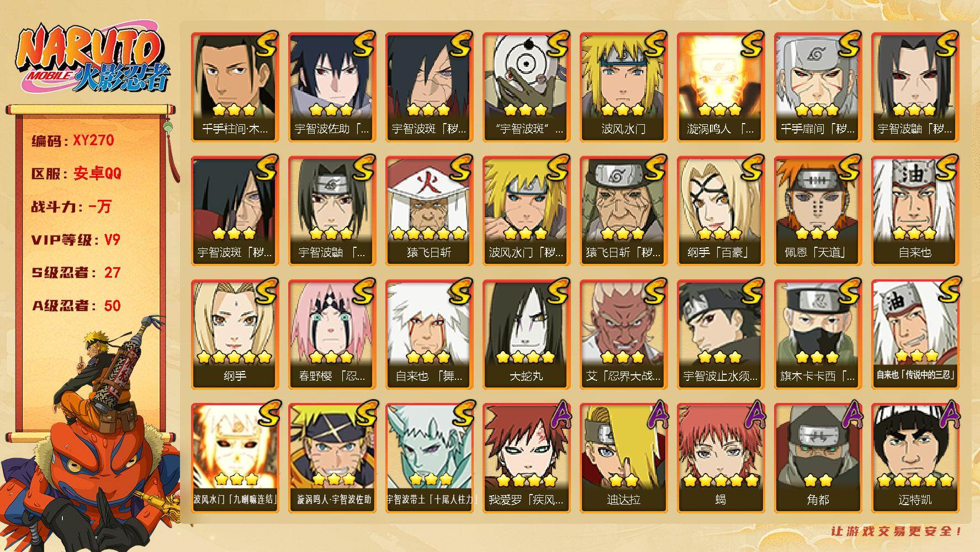The height and width of the screenshot is (552, 980).
Task: Select the 春野樱「忍...」 pink-haired card
Action: click(x=332, y=334)
